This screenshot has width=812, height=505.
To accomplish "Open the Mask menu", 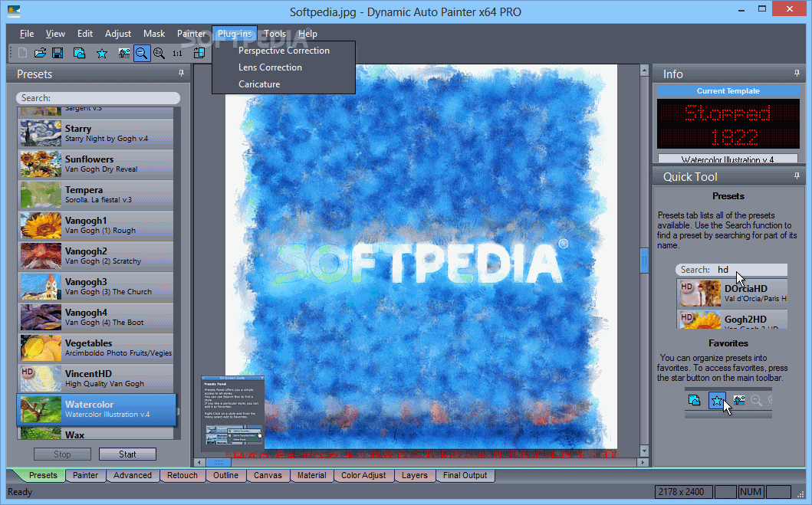I will 154,34.
